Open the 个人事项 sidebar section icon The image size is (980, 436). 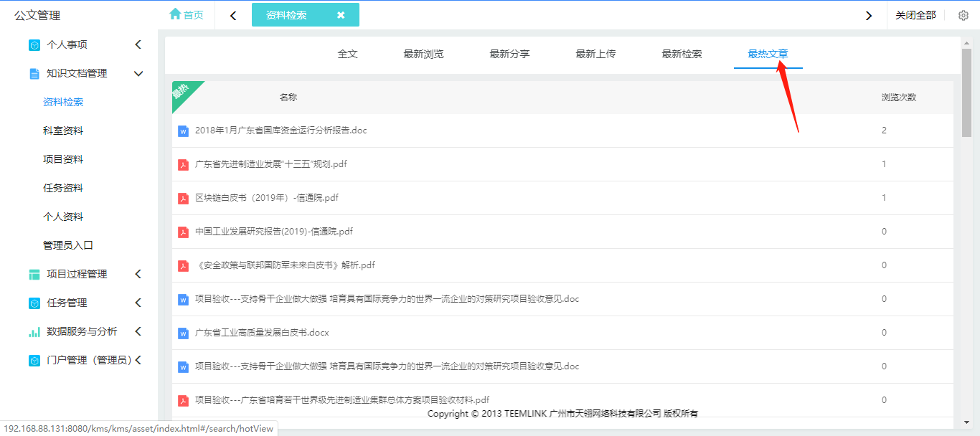[x=33, y=44]
